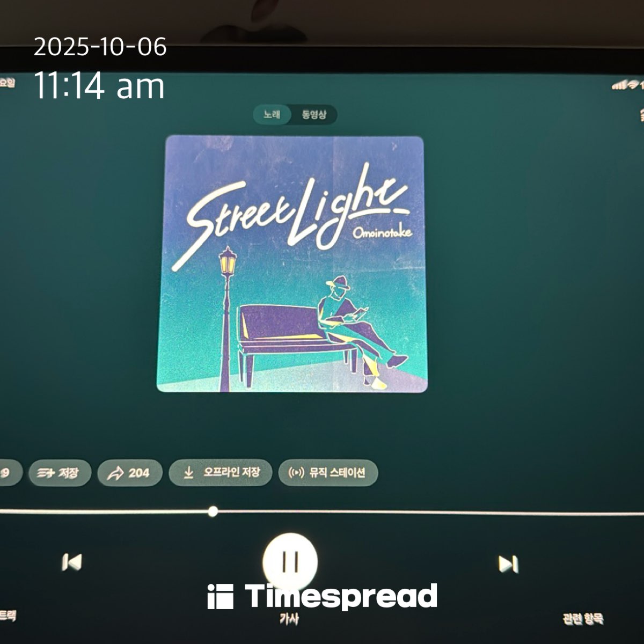The width and height of the screenshot is (644, 644).
Task: Share the song with 204 shares
Action: 130,473
